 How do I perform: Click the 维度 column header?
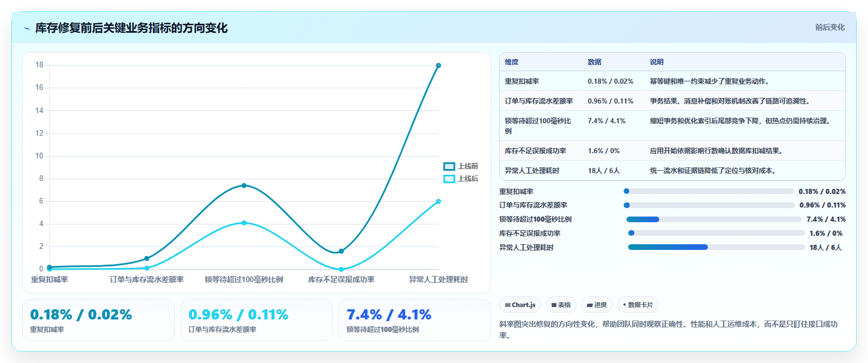point(512,62)
